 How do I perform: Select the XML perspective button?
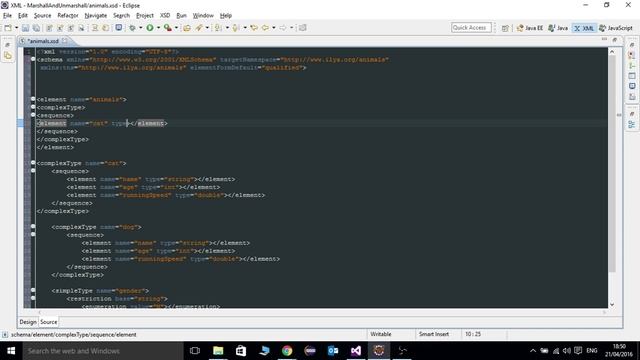[584, 28]
